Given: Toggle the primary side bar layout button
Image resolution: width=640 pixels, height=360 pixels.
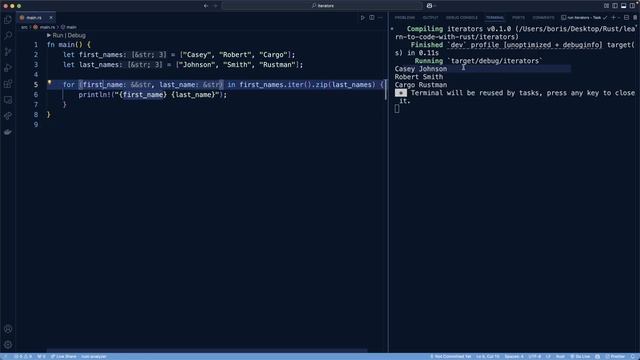Looking at the screenshot, I should pyautogui.click(x=615, y=6).
